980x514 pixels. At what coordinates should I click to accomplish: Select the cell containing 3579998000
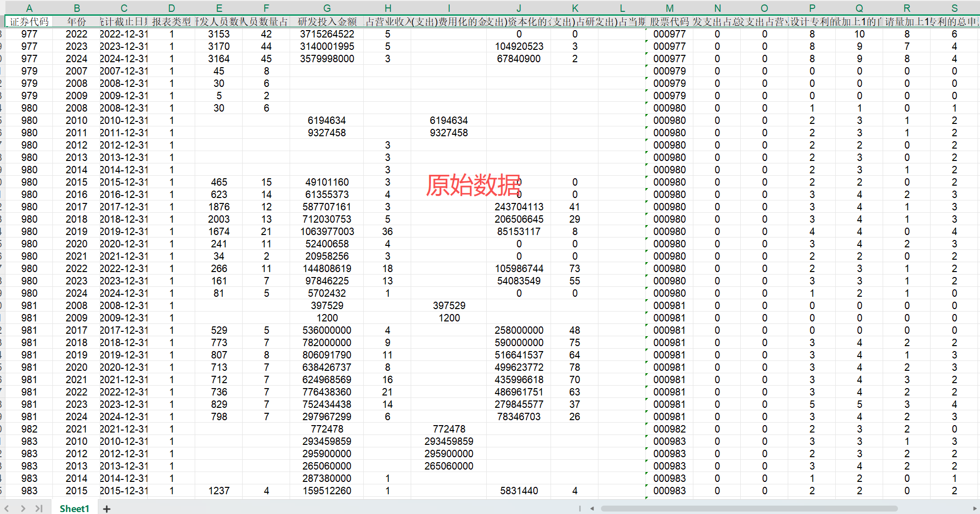click(327, 59)
